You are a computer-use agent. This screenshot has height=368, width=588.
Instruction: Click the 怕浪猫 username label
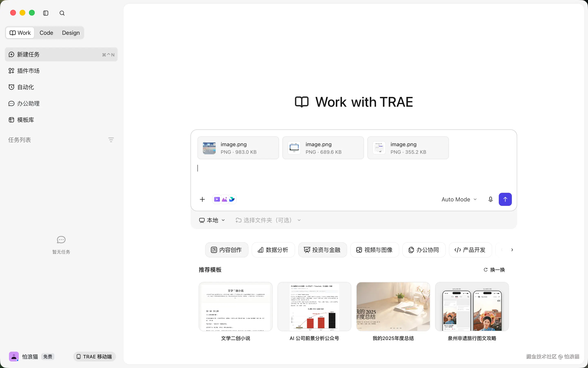click(30, 357)
